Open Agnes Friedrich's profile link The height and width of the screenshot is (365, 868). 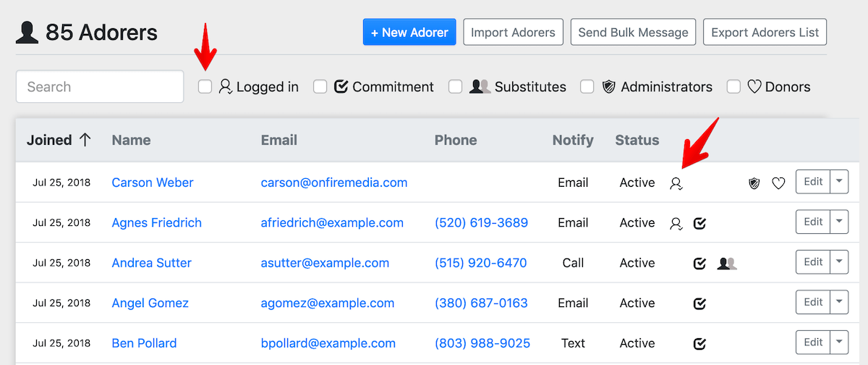click(156, 223)
